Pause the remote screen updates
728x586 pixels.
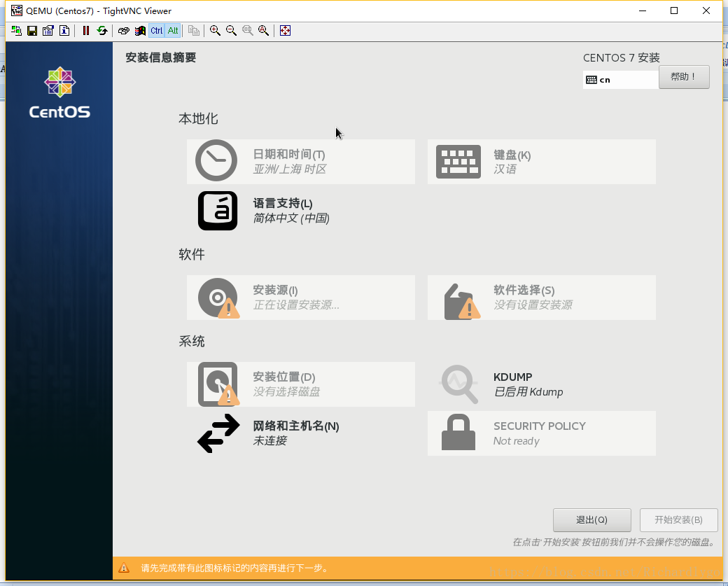click(86, 31)
